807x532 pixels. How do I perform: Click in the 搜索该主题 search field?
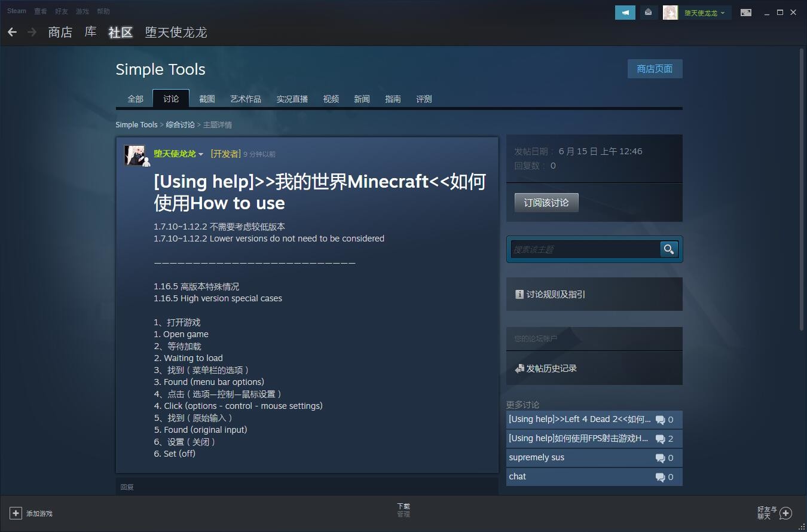pyautogui.click(x=585, y=249)
